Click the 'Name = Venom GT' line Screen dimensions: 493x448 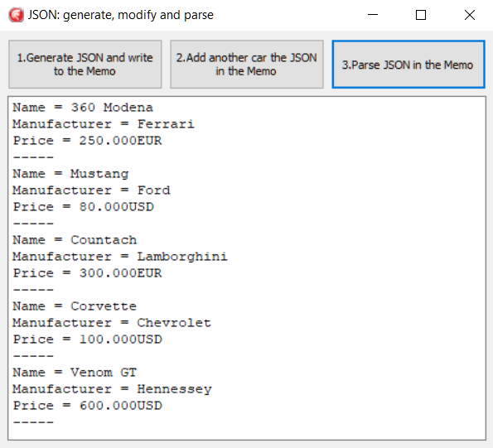tap(75, 373)
